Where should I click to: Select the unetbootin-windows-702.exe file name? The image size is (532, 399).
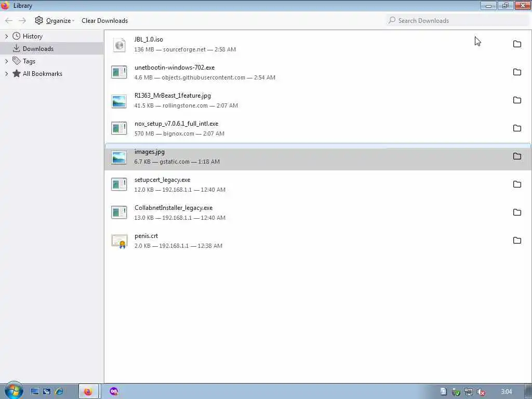[175, 68]
